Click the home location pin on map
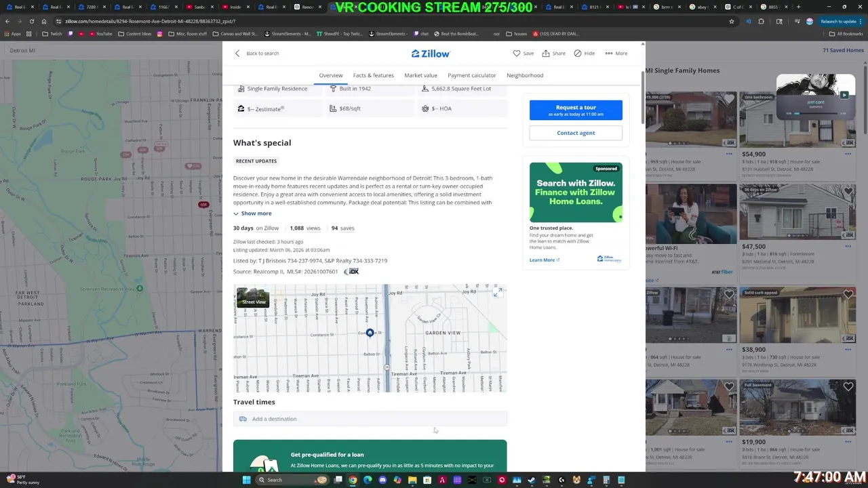Screen dimensions: 868x488 coord(370,333)
